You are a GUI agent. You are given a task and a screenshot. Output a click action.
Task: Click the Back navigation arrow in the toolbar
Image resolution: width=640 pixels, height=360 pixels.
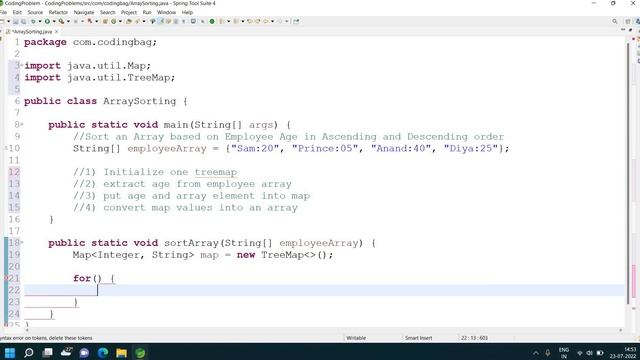click(266, 21)
